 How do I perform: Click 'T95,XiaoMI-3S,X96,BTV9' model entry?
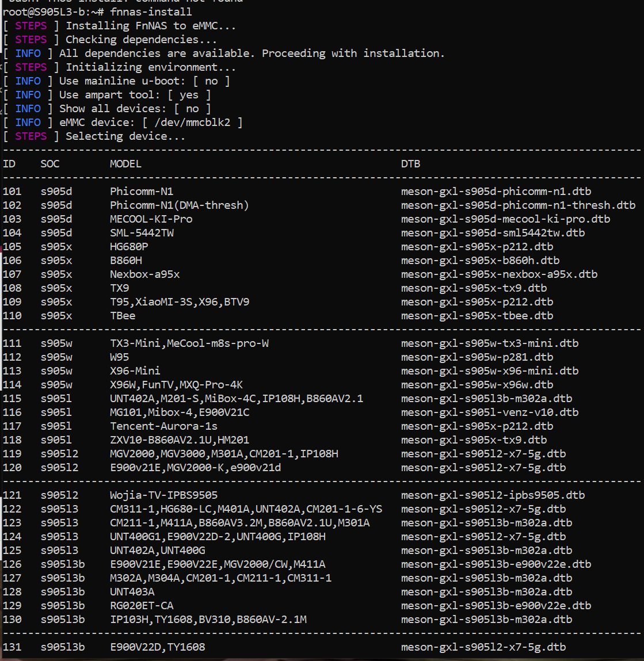click(180, 302)
